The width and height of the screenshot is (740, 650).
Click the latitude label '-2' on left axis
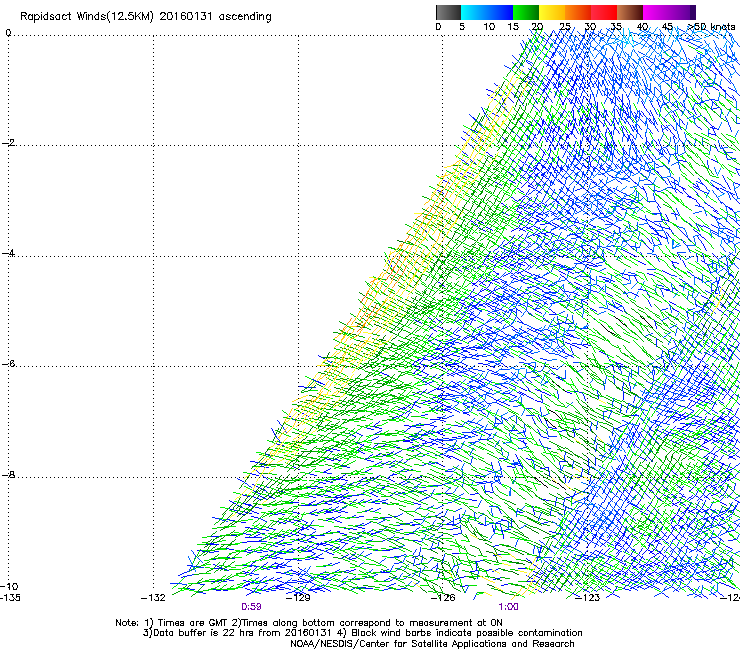[8, 143]
